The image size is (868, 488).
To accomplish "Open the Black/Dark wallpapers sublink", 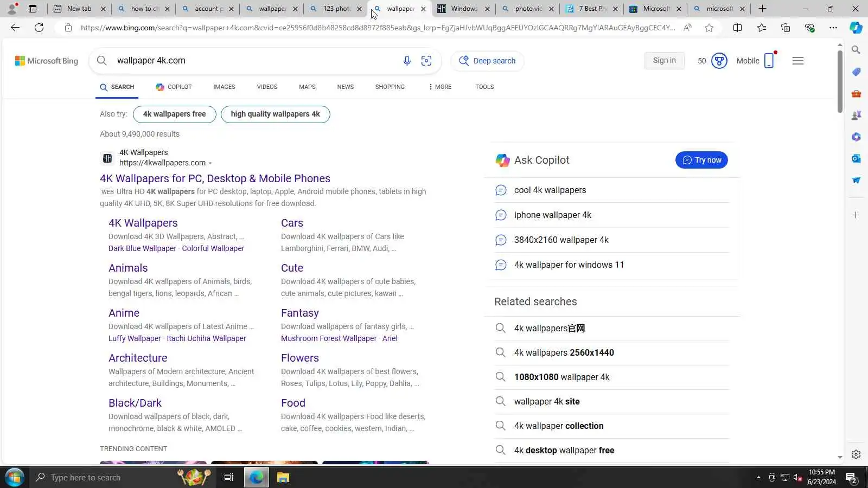I will pyautogui.click(x=135, y=403).
